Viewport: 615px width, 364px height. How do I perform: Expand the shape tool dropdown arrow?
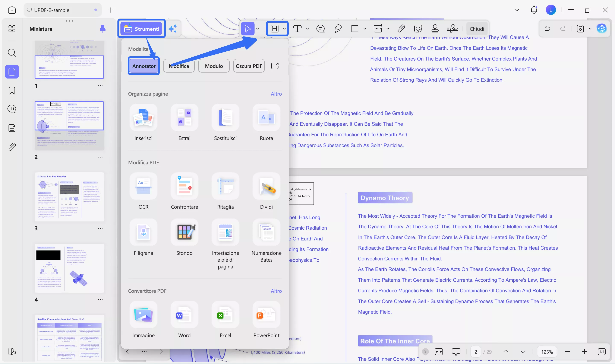click(x=365, y=29)
